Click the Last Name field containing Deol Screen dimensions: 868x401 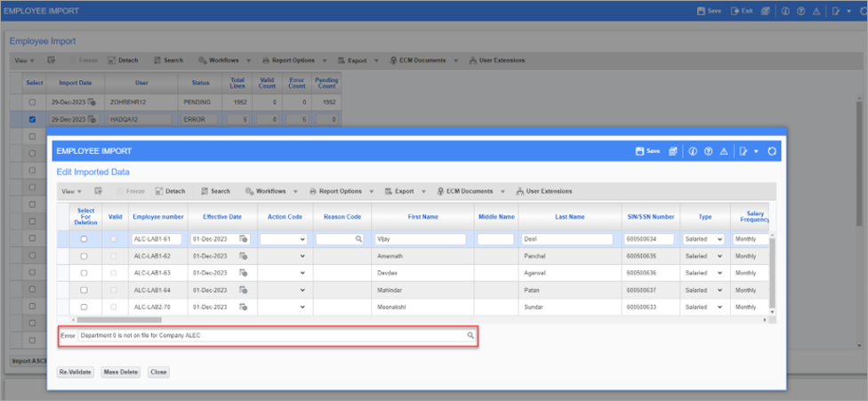tap(567, 239)
